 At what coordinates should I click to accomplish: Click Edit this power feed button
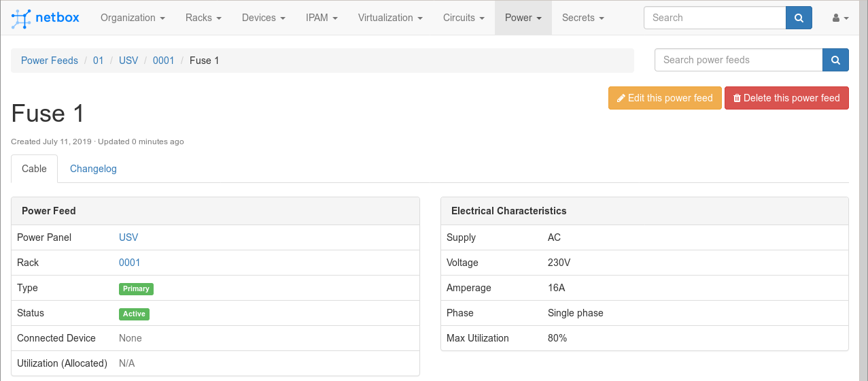point(664,98)
